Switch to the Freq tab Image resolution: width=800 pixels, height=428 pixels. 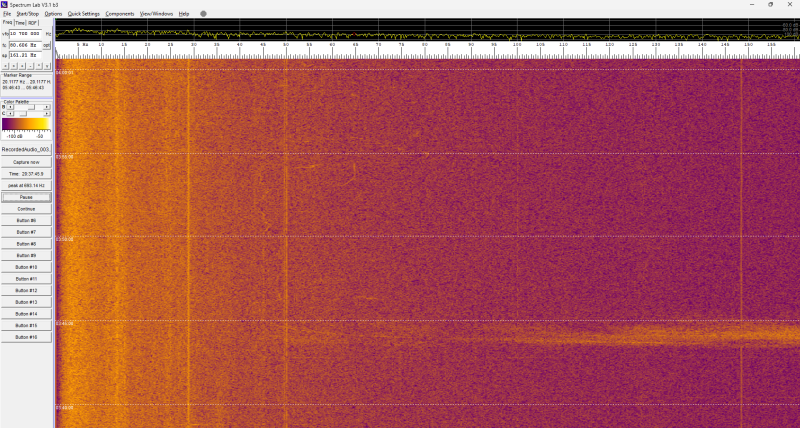point(7,22)
